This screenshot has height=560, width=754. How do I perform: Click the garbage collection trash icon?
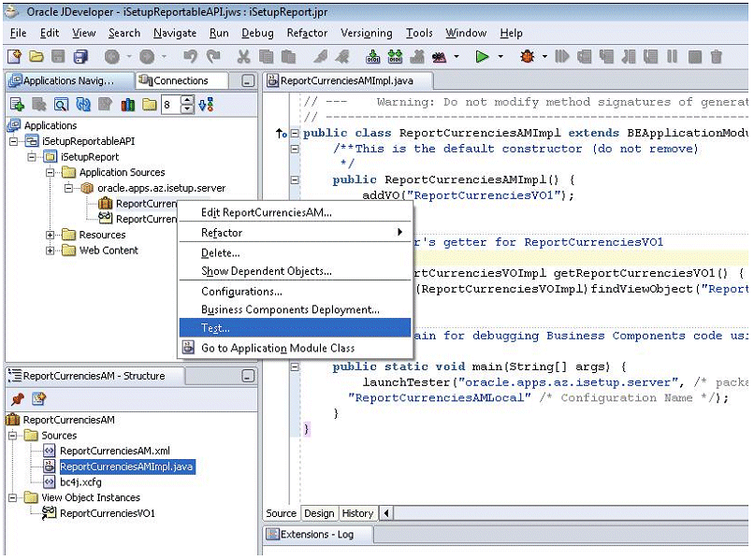717,57
